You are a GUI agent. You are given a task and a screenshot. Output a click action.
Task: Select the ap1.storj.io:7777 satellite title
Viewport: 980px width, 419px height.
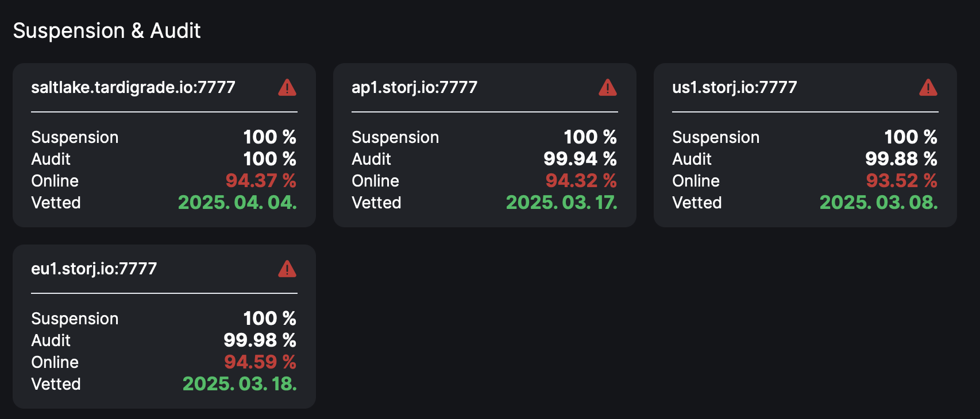tap(414, 87)
